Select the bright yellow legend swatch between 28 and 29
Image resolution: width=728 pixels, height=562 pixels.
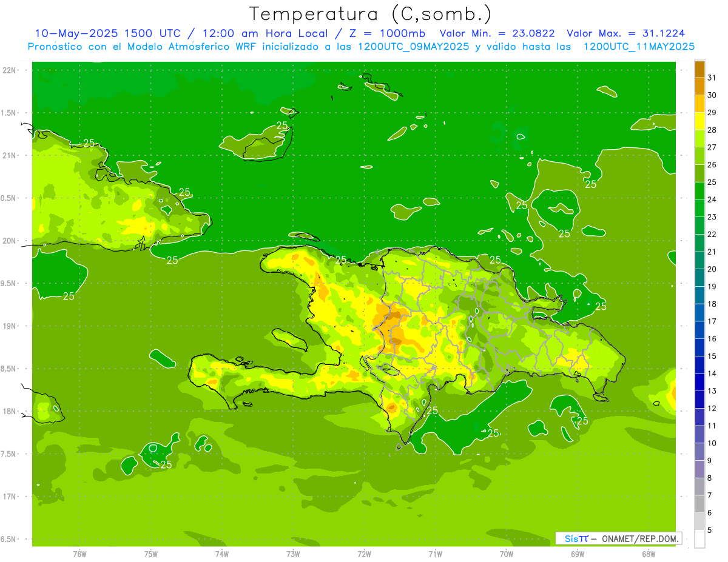pos(699,121)
